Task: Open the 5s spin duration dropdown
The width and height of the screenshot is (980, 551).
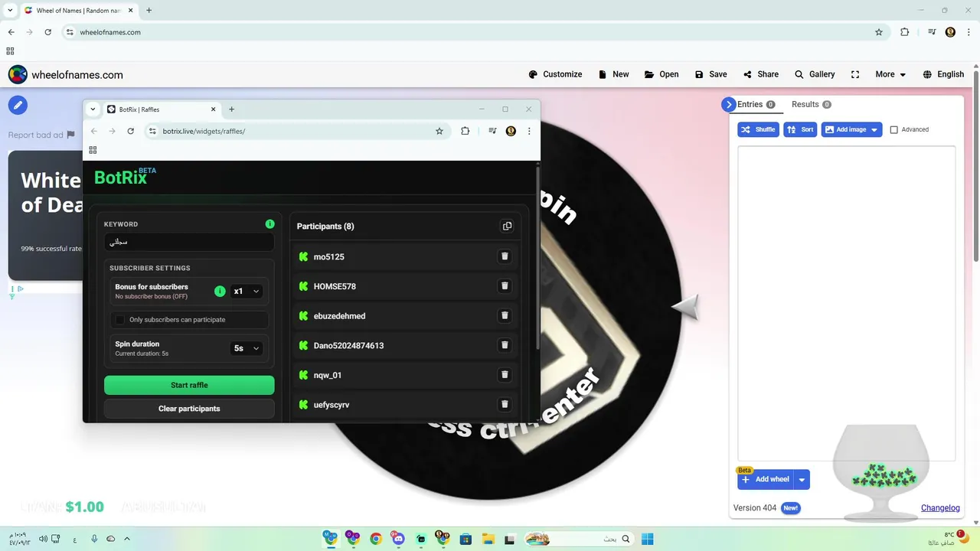Action: point(247,348)
